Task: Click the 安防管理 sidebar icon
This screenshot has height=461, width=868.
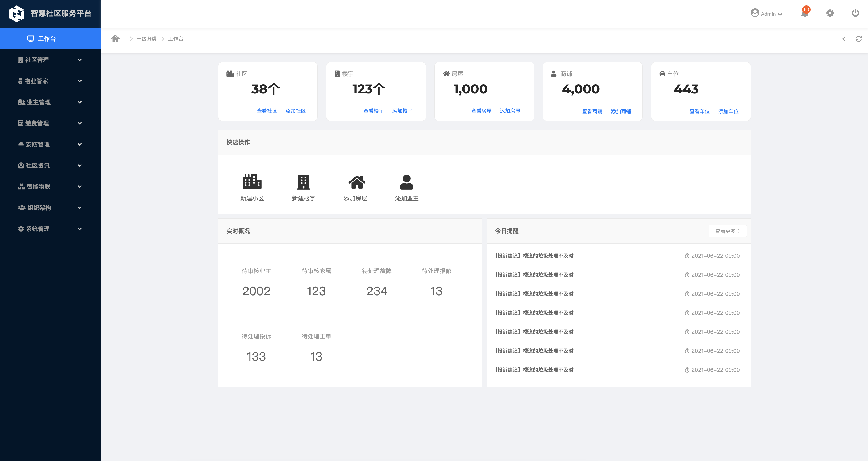Action: click(21, 144)
